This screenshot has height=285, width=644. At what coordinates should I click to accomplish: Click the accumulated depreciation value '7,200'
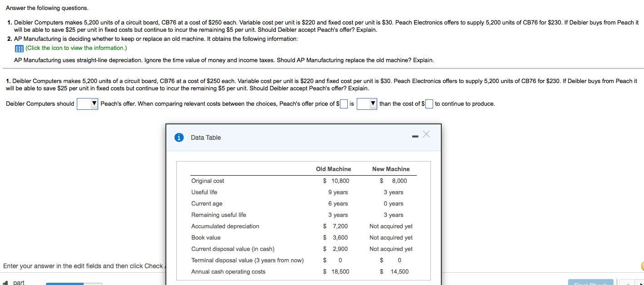pyautogui.click(x=340, y=226)
